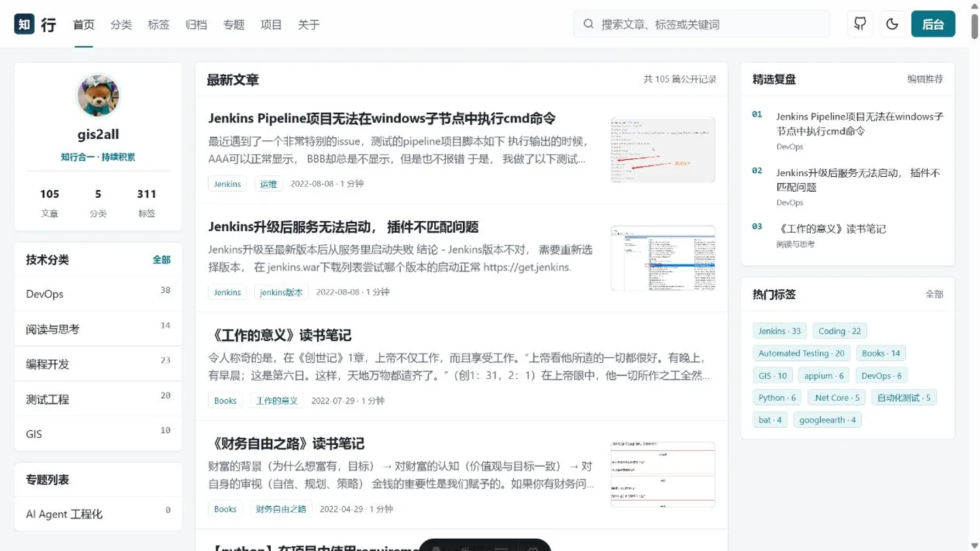Click the 311 标签 stat
The width and height of the screenshot is (980, 551).
147,203
